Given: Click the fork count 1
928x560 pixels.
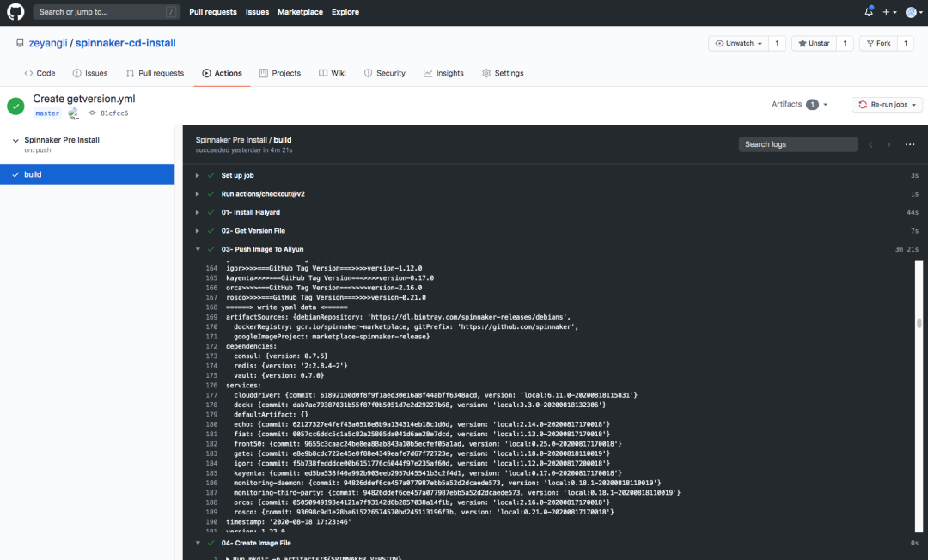Looking at the screenshot, I should (906, 43).
